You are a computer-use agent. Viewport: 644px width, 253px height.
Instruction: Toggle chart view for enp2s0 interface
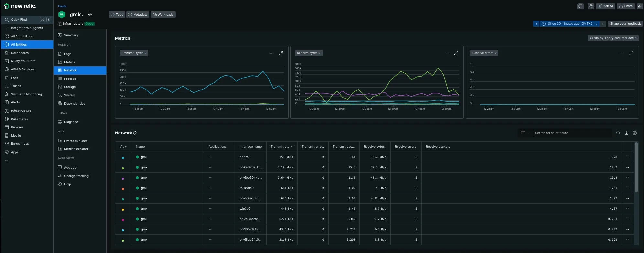tap(123, 158)
